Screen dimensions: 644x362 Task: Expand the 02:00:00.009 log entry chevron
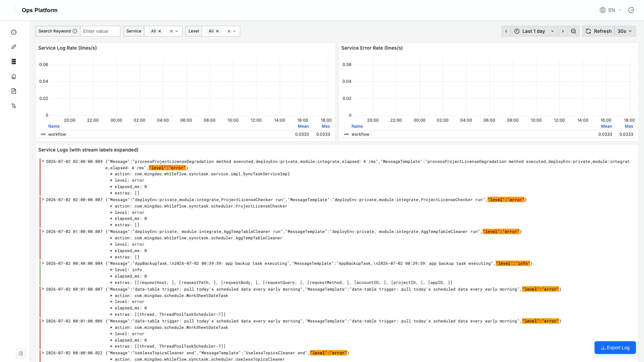click(x=43, y=161)
